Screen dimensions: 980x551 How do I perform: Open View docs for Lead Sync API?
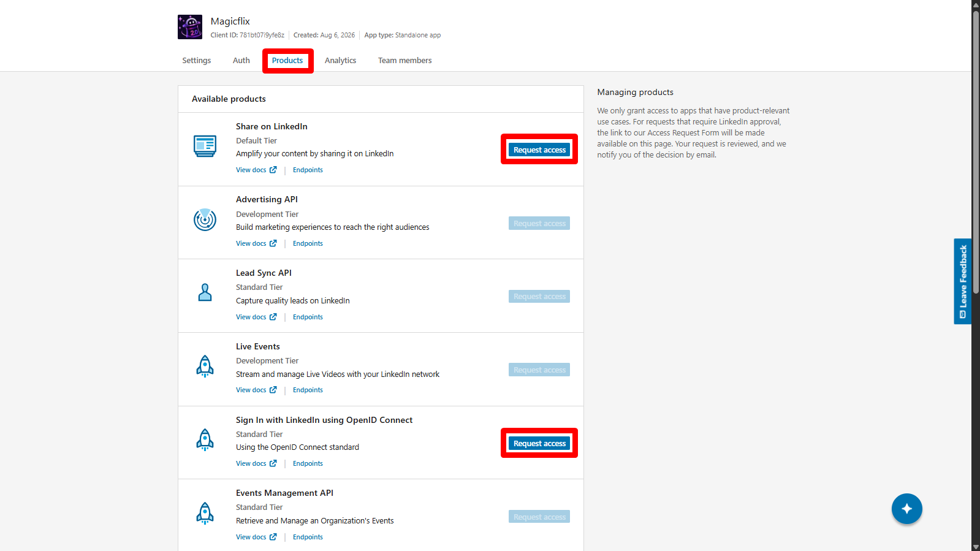(256, 317)
